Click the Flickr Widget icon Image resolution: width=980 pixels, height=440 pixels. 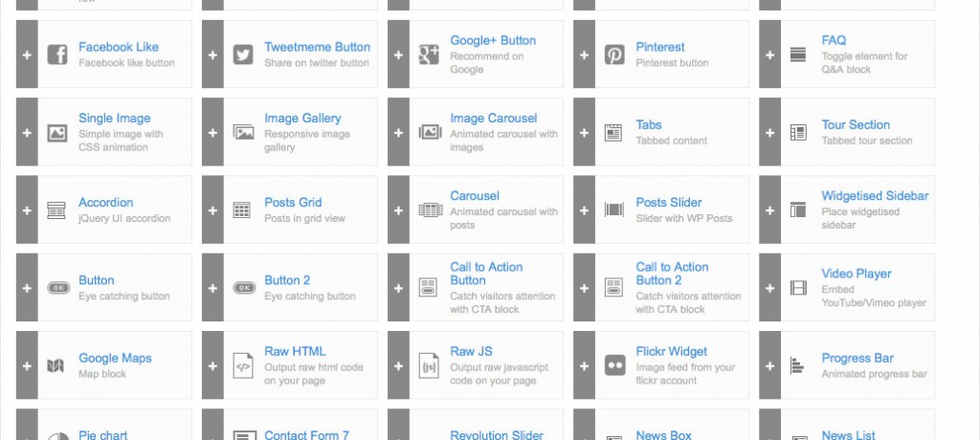pyautogui.click(x=614, y=365)
